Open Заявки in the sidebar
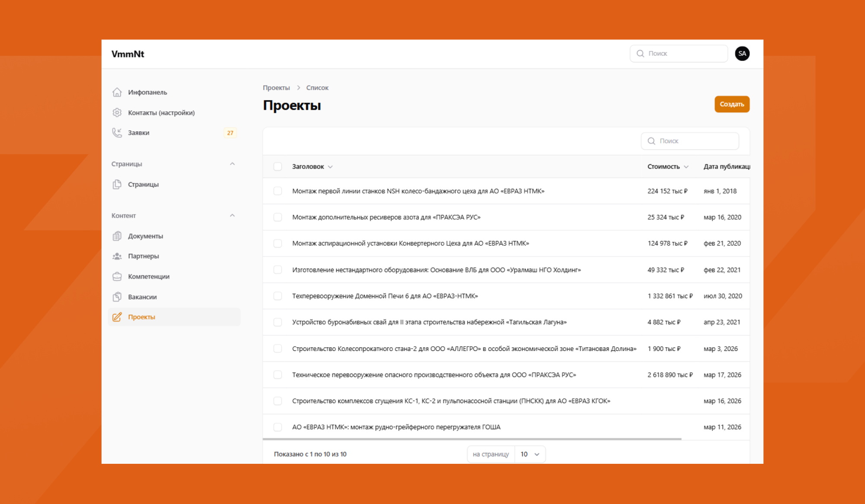 [x=174, y=133]
